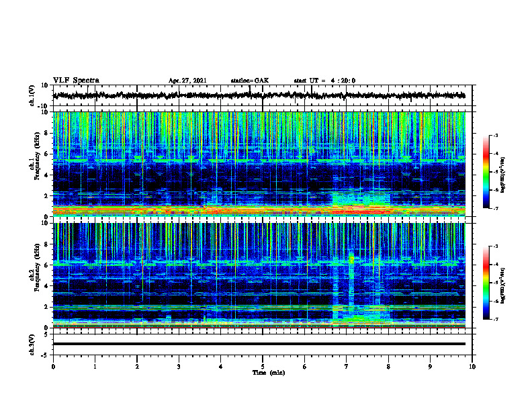
Task: Click the ch.2 colorbar log(PSD) units label
Action: coord(502,285)
